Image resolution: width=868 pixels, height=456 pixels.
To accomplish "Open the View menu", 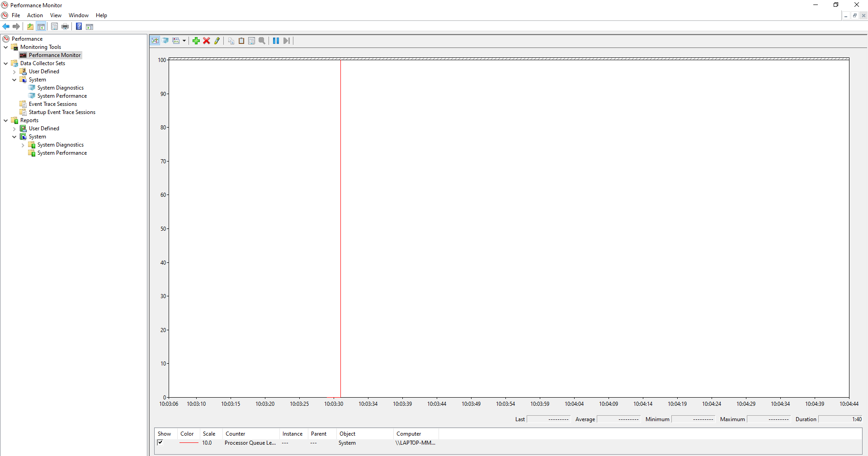I will 56,15.
